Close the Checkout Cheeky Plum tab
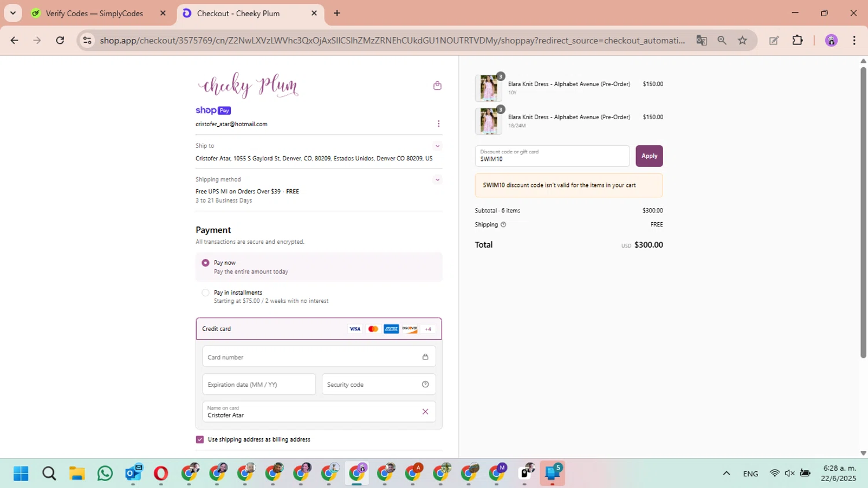The height and width of the screenshot is (488, 868). pyautogui.click(x=314, y=13)
